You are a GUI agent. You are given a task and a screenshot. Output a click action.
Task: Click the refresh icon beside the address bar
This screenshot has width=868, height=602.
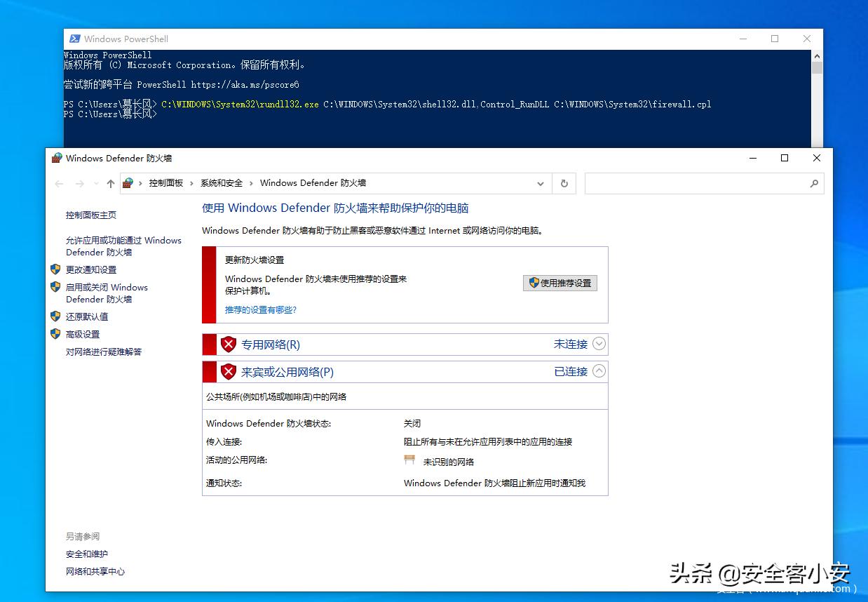[564, 183]
